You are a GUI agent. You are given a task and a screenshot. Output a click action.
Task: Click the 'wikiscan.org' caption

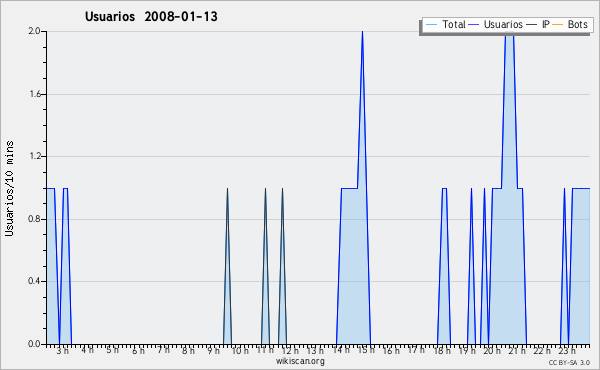(300, 361)
